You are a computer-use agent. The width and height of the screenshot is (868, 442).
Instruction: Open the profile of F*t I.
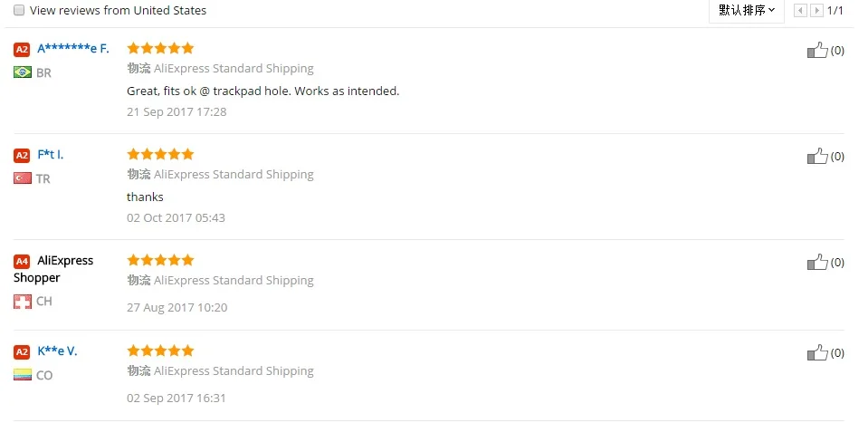(51, 155)
